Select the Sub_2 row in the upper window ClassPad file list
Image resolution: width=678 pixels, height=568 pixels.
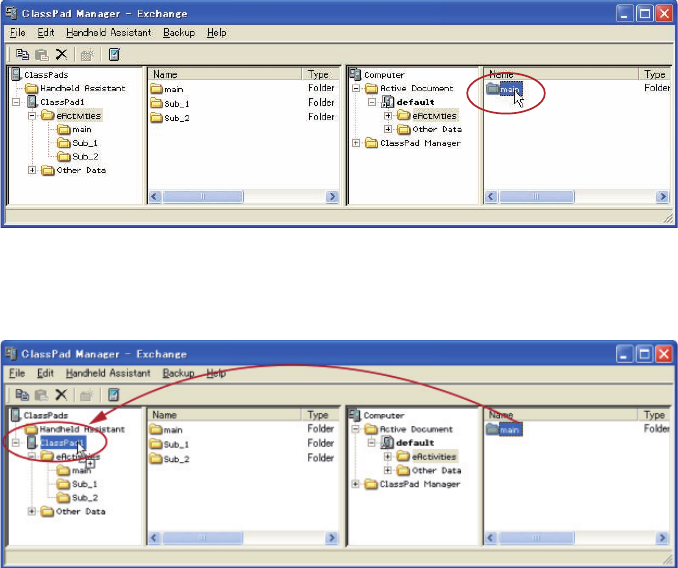243,118
